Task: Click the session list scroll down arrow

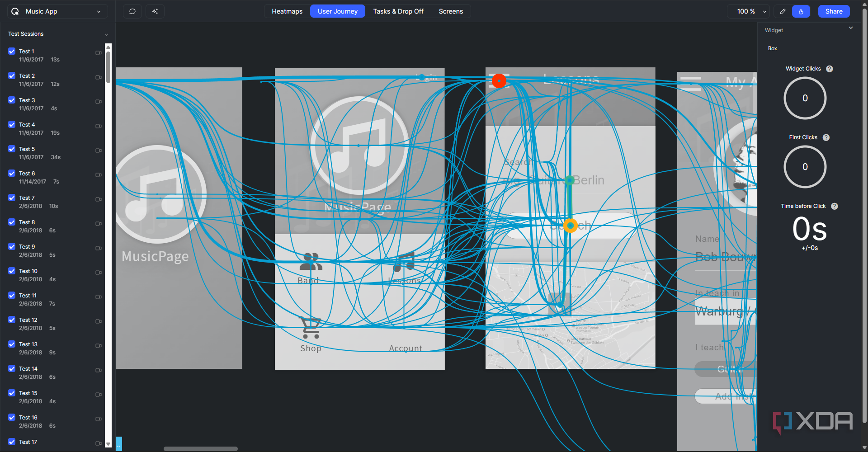Action: click(x=108, y=444)
